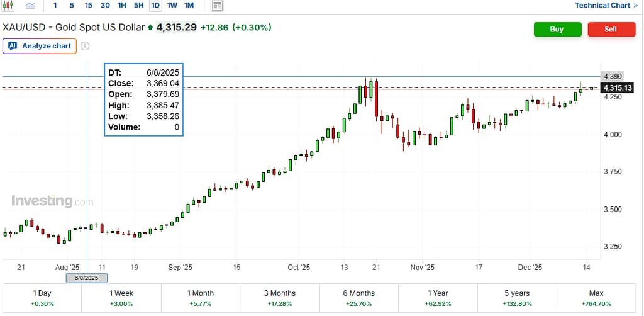This screenshot has height=316, width=644.
Task: Switch to the area chart type icon
Action: (x=30, y=6)
